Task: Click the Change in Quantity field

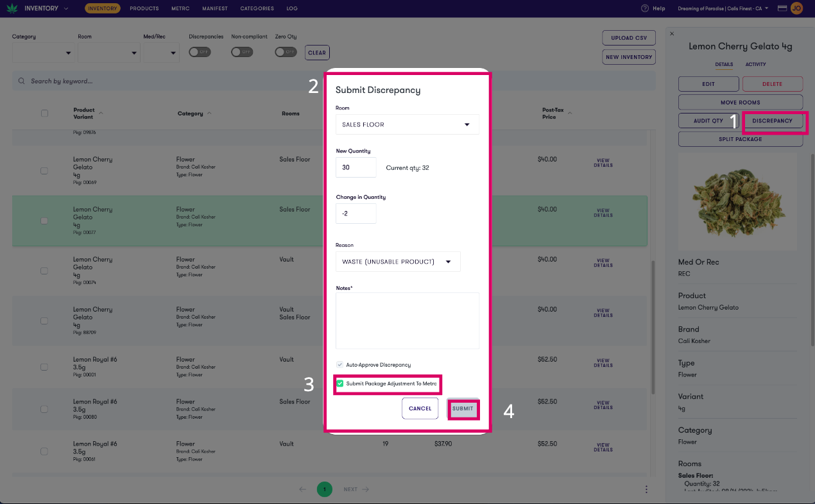Action: (x=356, y=214)
